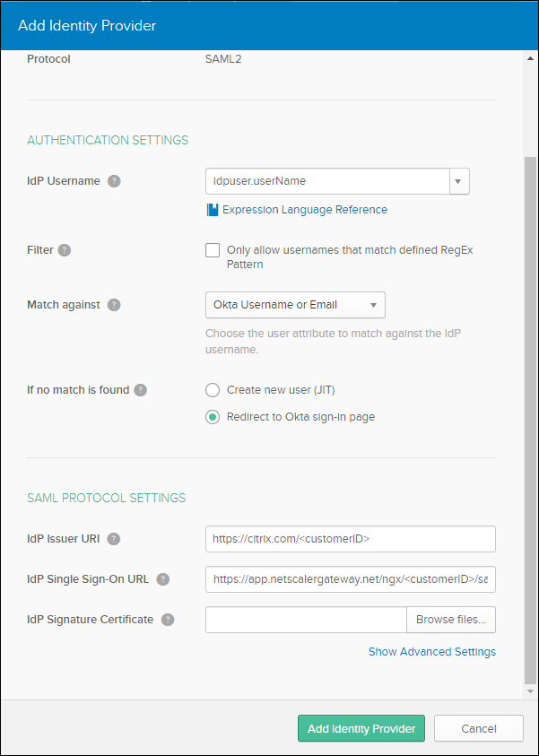Viewport: 539px width, 756px height.
Task: Click the help icon beside IdP Issuer URI
Action: point(114,539)
